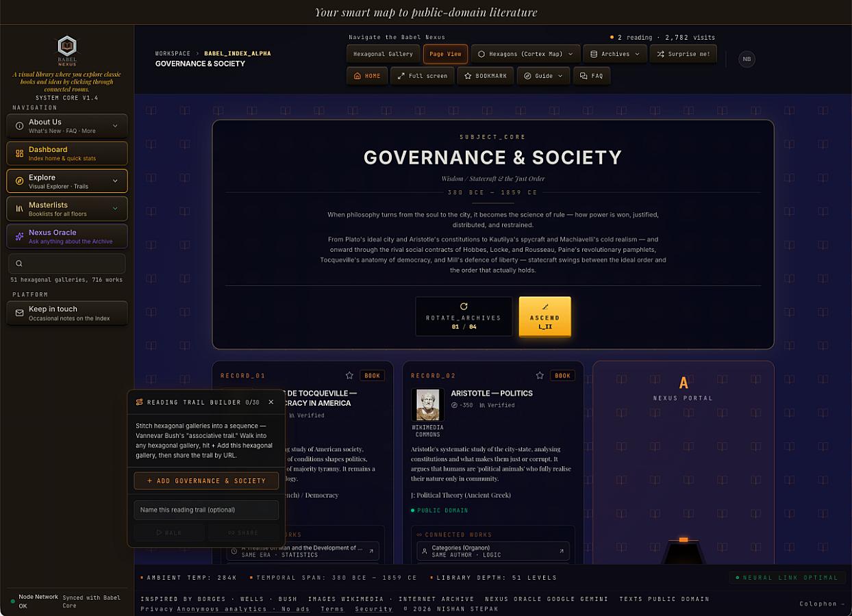Close the Reading Trail Builder panel
The height and width of the screenshot is (616, 852).
(x=271, y=402)
